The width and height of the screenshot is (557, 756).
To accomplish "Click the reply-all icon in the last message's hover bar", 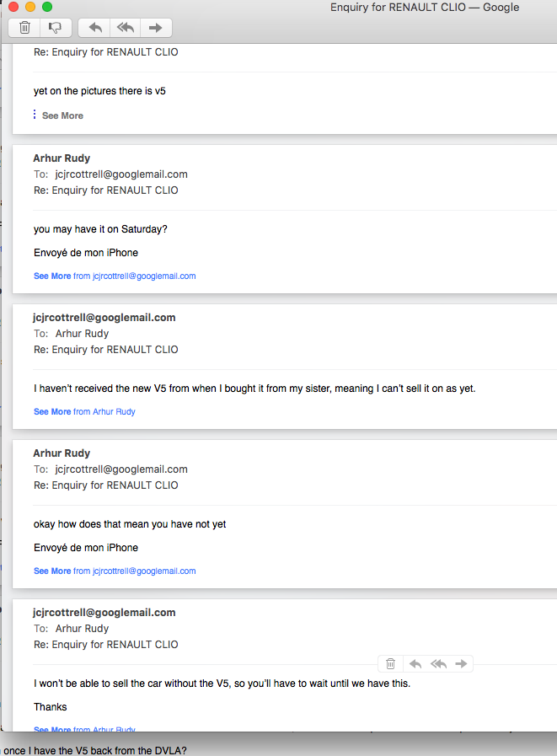I will pos(438,664).
